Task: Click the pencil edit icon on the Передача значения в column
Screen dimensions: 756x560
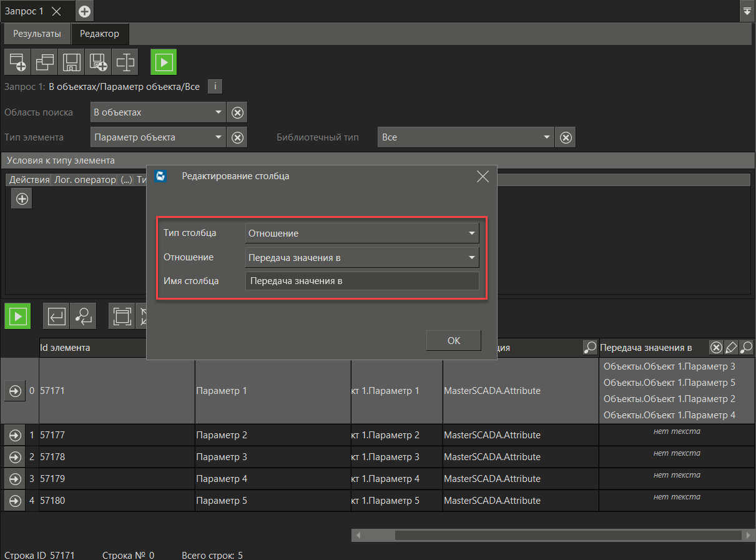Action: coord(732,348)
